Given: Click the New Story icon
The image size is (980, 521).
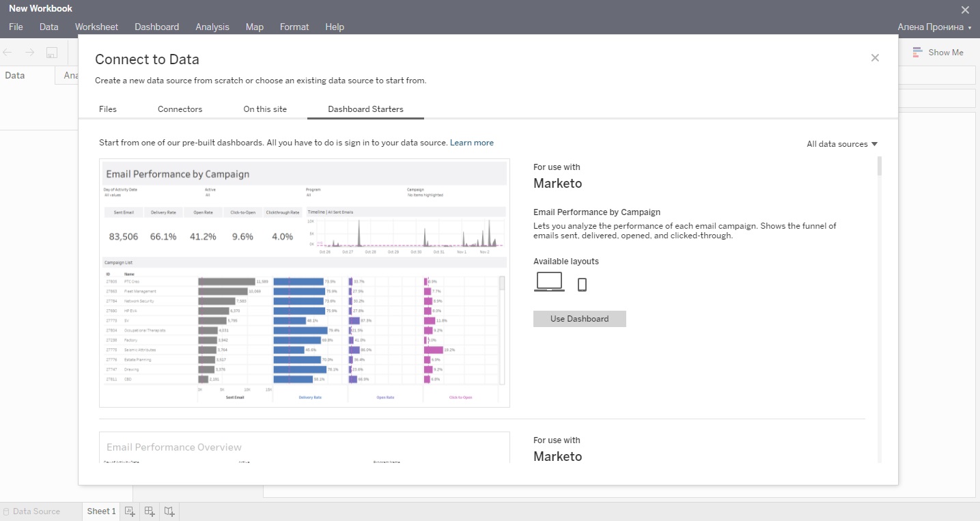Looking at the screenshot, I should click(x=169, y=511).
